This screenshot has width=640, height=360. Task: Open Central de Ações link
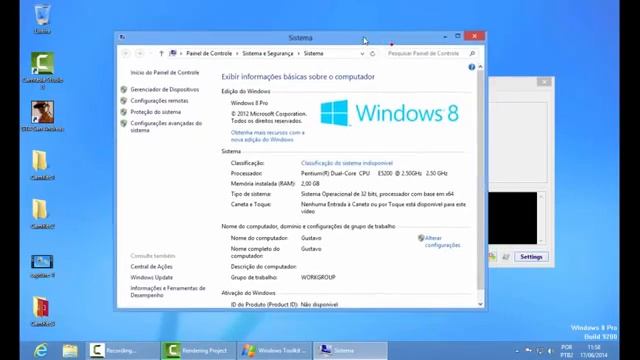click(151, 267)
